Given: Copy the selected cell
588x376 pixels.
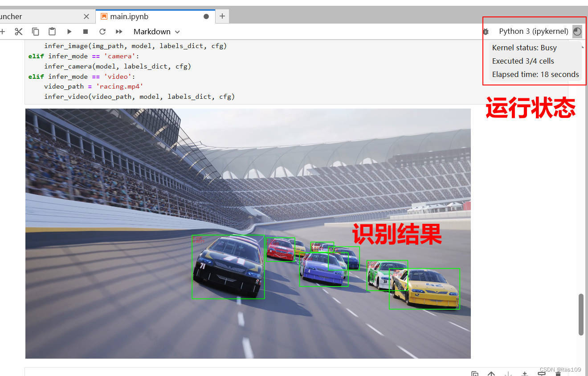Looking at the screenshot, I should (x=35, y=32).
